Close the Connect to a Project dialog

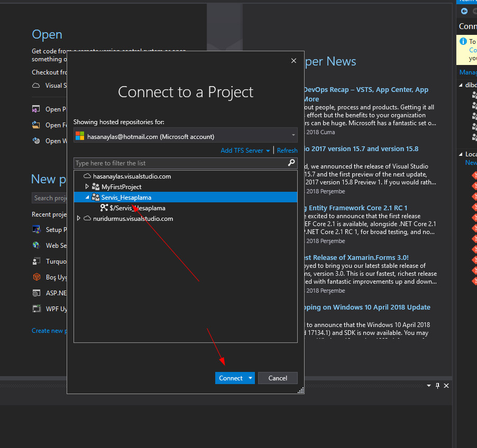coord(293,61)
